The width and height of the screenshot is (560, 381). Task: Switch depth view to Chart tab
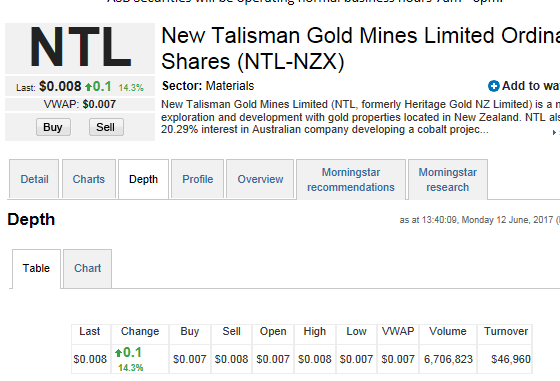pos(88,268)
